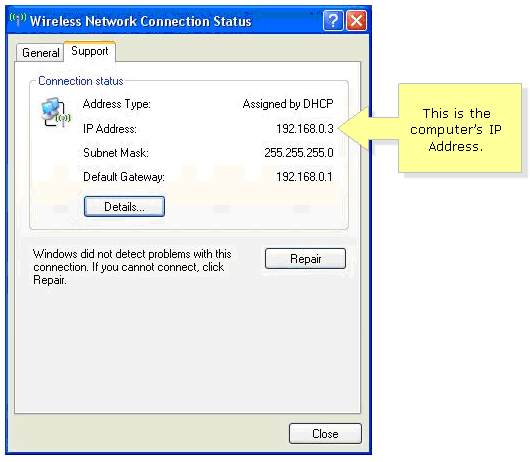Click the network computers connection icon

click(55, 112)
